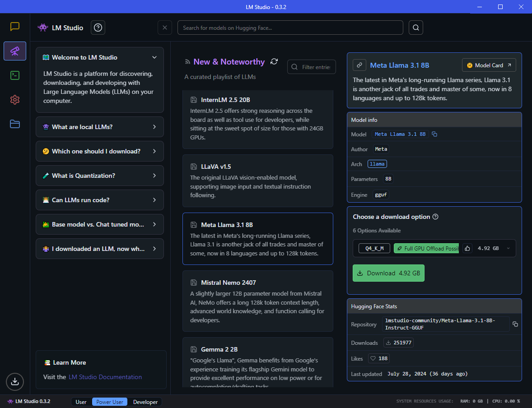Click the 8B parameters tag
Viewport: 532px width, 408px height.
click(388, 179)
